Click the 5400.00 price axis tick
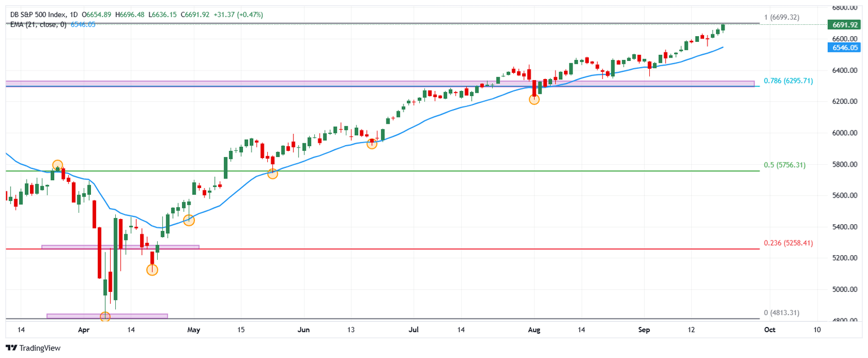Image resolution: width=868 pixels, height=358 pixels. 845,227
